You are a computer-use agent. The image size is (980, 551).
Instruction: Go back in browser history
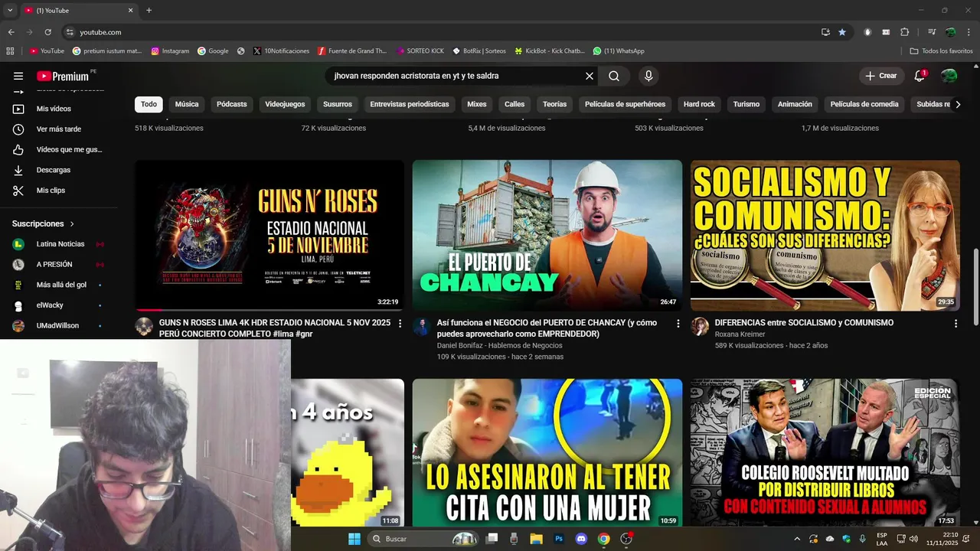pyautogui.click(x=11, y=32)
